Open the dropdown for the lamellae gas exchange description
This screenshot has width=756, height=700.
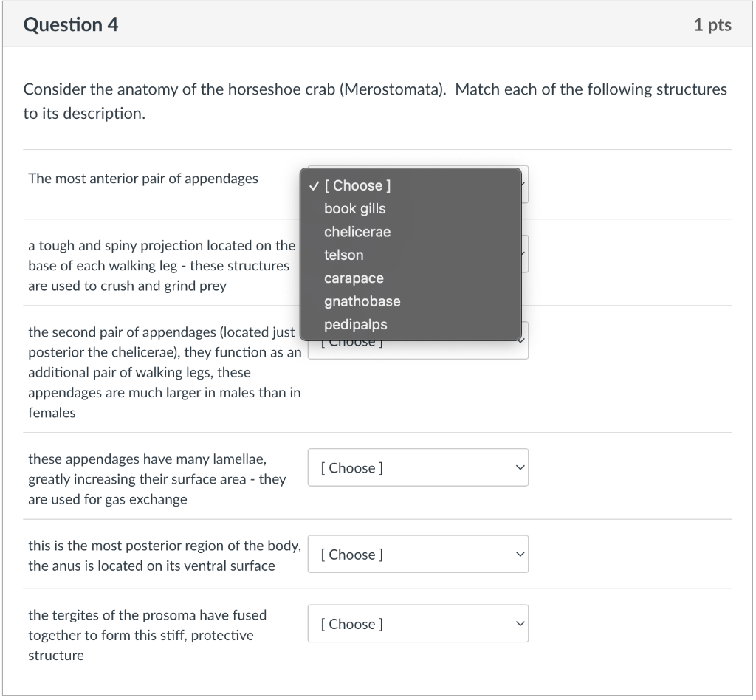click(x=418, y=467)
